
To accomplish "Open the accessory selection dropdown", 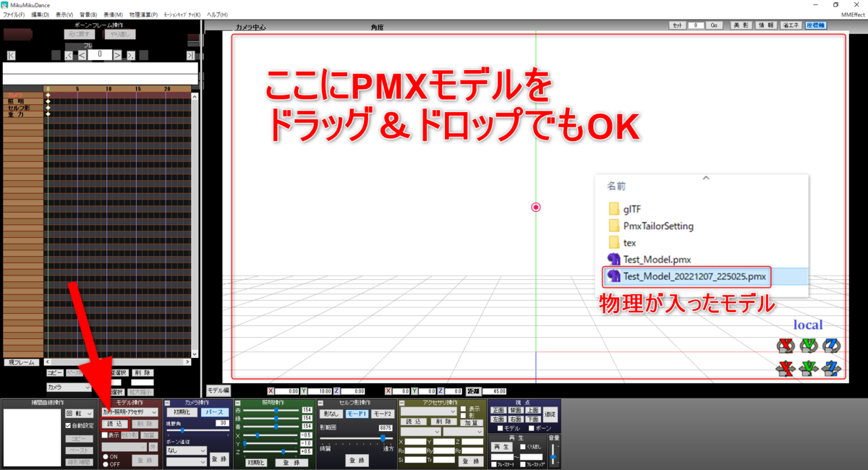I will (x=429, y=411).
